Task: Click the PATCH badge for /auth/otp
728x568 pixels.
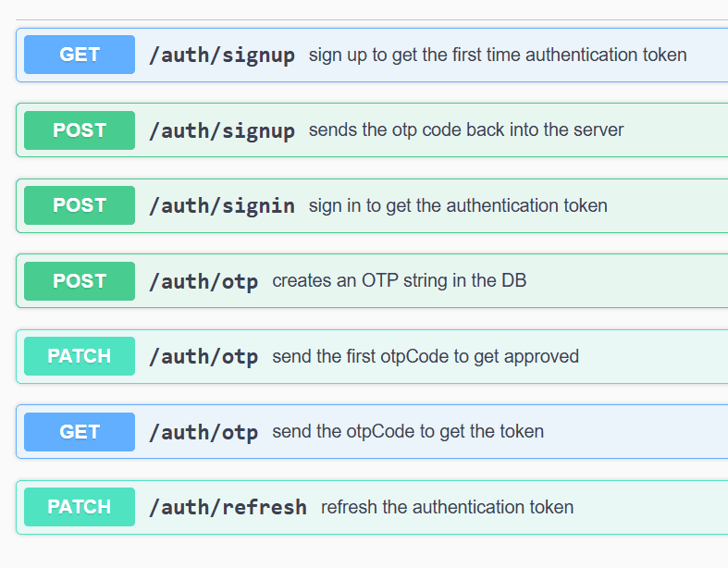Action: point(80,356)
